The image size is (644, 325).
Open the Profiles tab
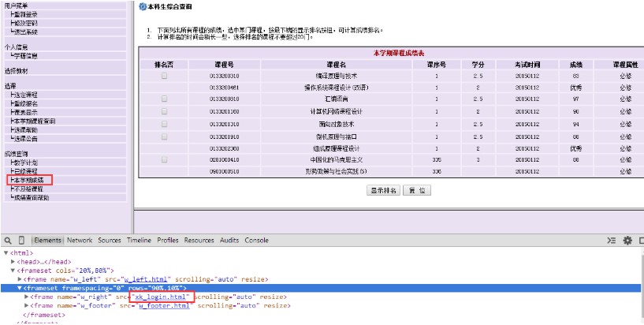coord(168,241)
